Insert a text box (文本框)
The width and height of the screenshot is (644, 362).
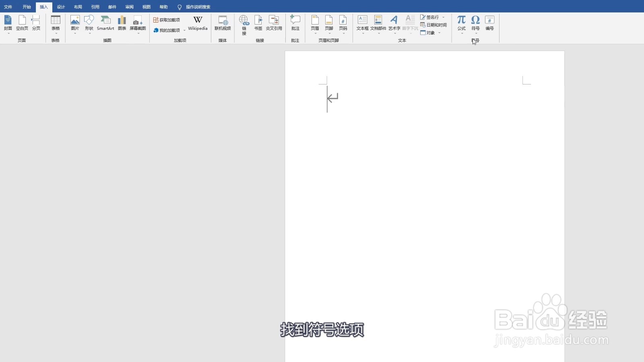362,24
